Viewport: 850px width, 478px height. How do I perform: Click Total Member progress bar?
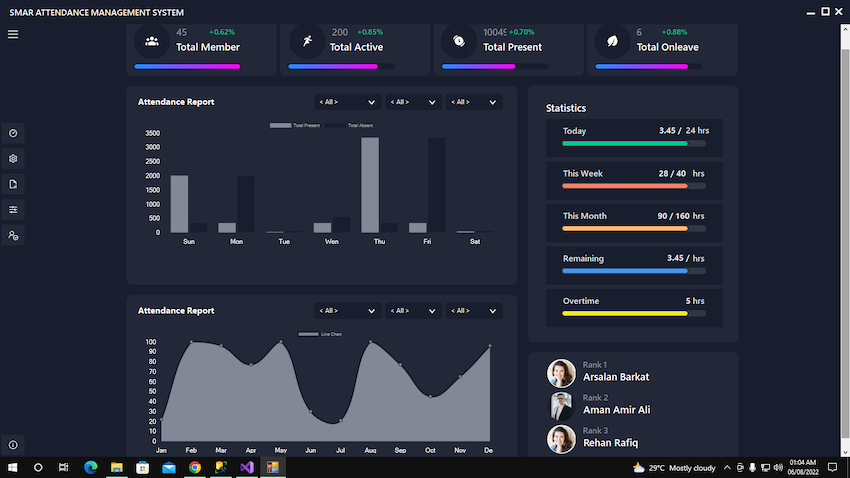click(x=188, y=67)
